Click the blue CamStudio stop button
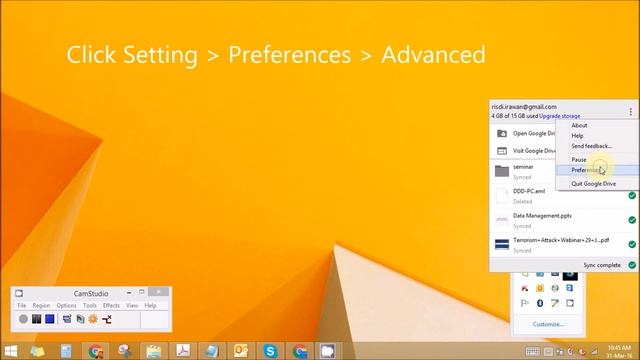640x360 pixels. [x=50, y=319]
